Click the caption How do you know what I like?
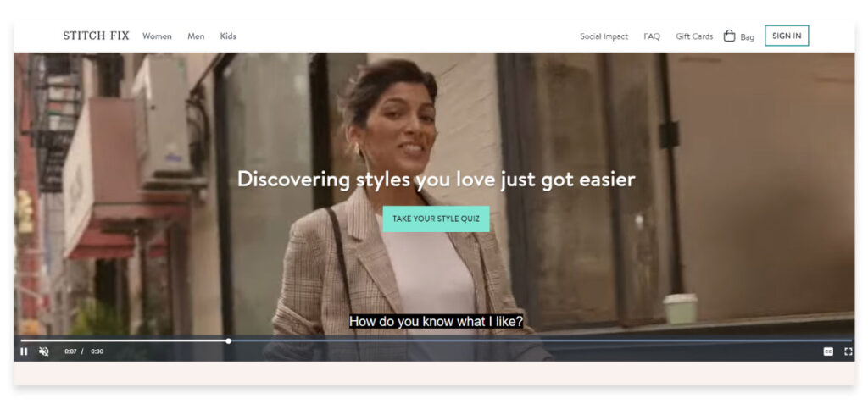The width and height of the screenshot is (868, 404). click(436, 322)
